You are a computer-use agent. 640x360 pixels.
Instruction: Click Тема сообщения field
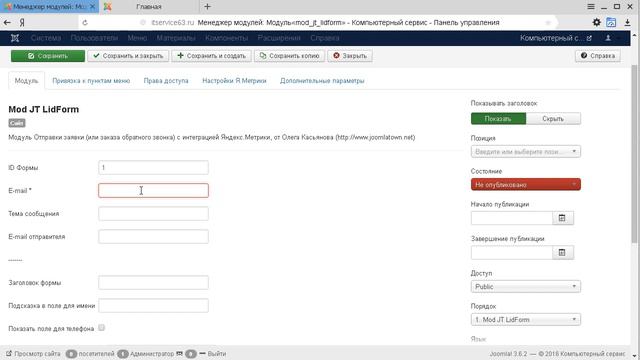coord(153,213)
